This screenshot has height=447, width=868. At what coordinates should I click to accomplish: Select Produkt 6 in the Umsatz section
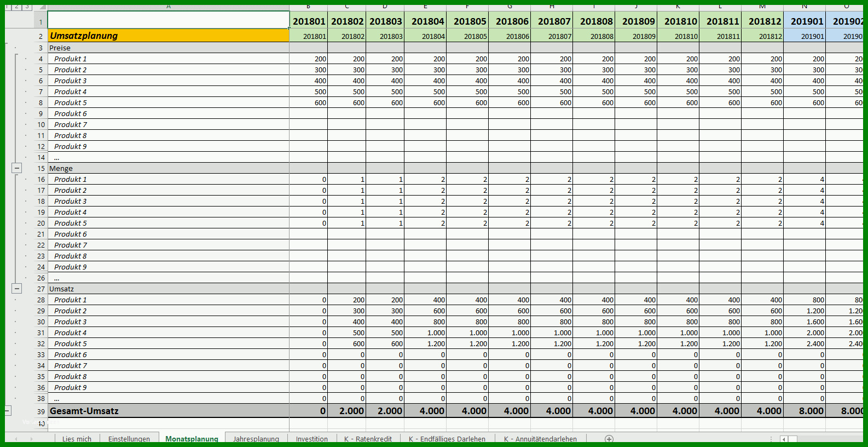[169, 354]
